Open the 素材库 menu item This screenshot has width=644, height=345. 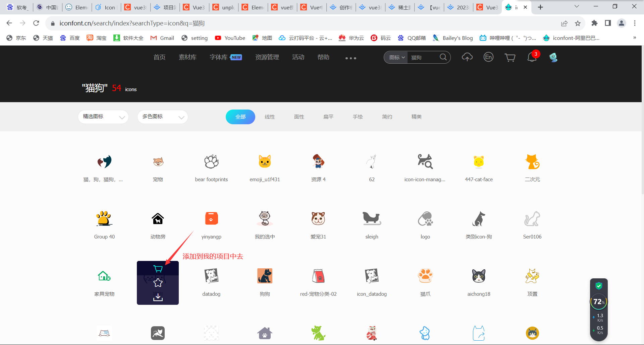187,57
